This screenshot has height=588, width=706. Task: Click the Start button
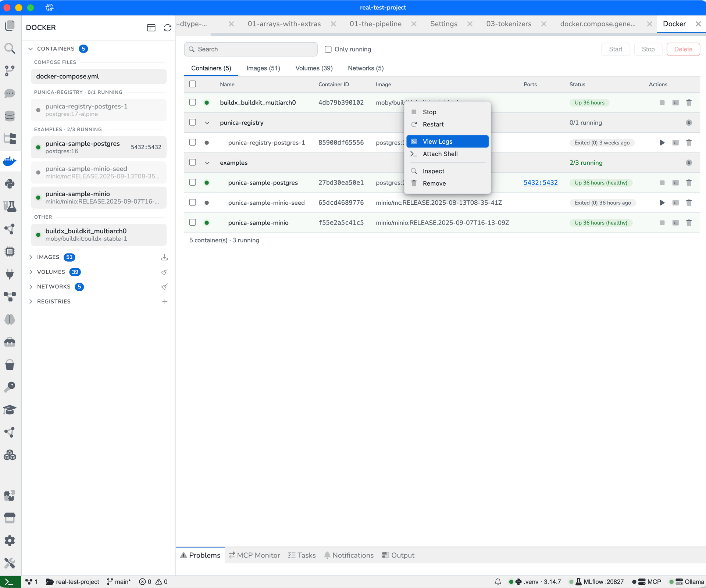click(x=616, y=49)
